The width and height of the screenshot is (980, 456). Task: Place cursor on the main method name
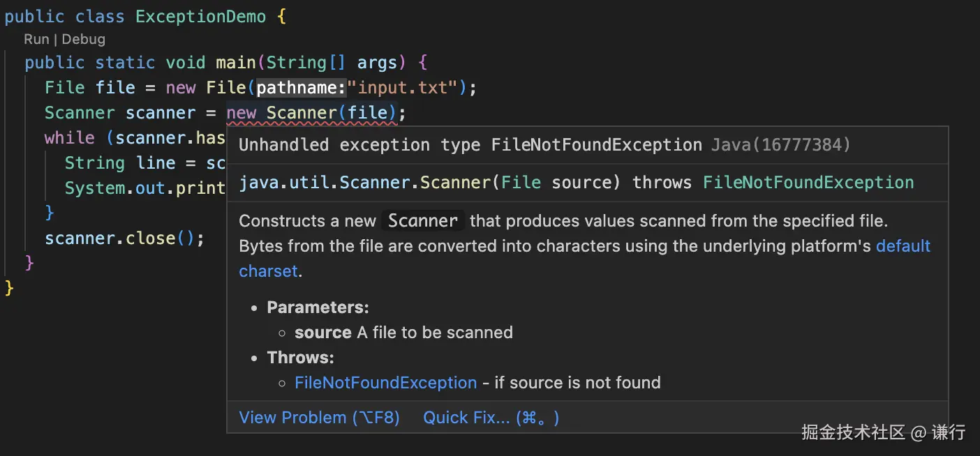click(x=235, y=63)
